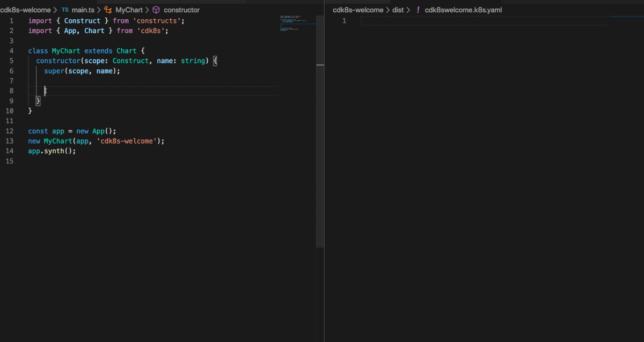Screen dimensions: 644x342
Task: Click the 'cdk8s-welcome' string on line 13
Action: pyautogui.click(x=127, y=141)
